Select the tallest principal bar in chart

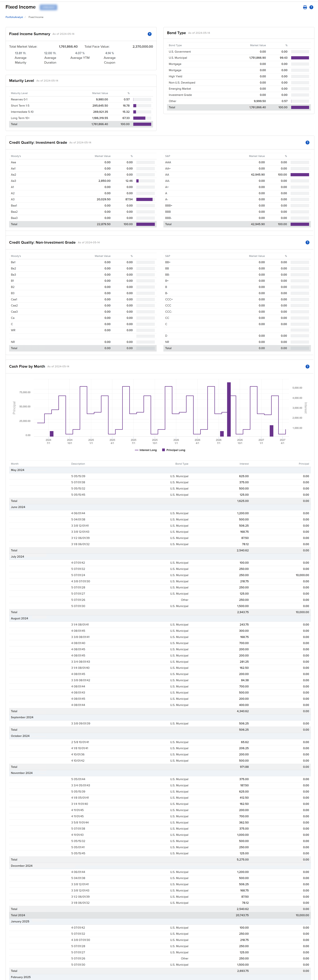(229, 409)
